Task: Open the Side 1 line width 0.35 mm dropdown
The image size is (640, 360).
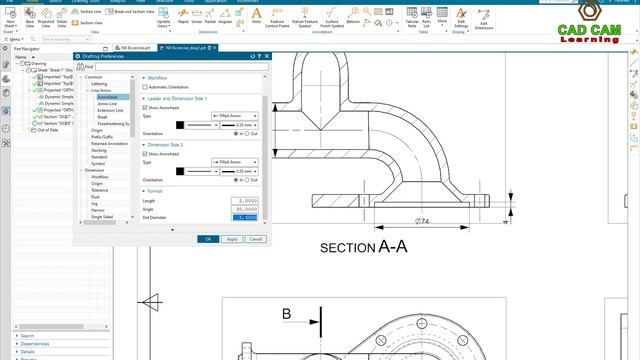Action: pos(239,125)
